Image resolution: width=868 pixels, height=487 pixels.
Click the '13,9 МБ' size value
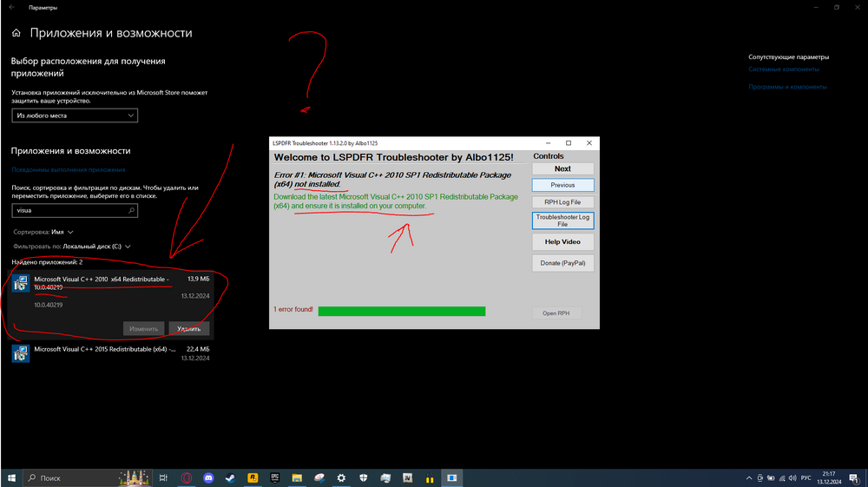[198, 279]
